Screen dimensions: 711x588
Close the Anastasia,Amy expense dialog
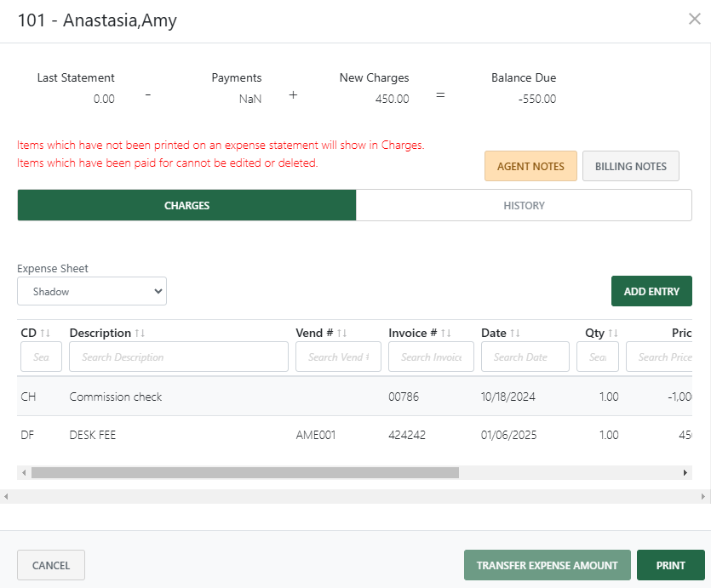(x=694, y=19)
